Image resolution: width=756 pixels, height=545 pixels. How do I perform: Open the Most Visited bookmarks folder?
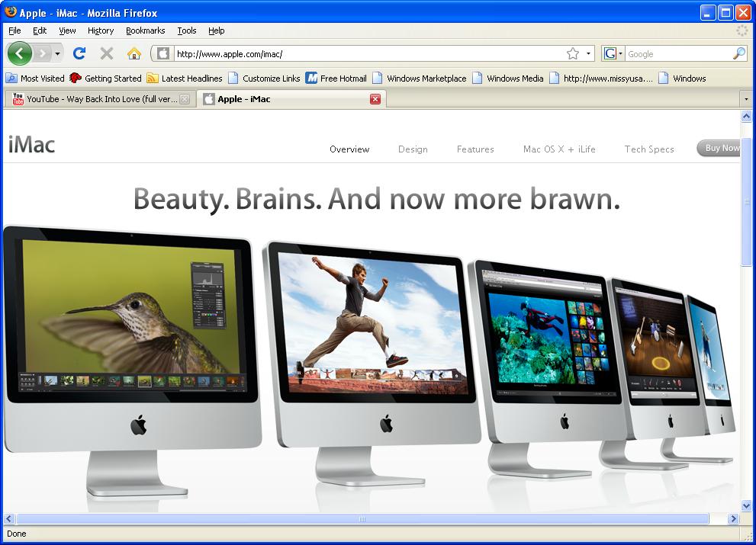click(35, 78)
